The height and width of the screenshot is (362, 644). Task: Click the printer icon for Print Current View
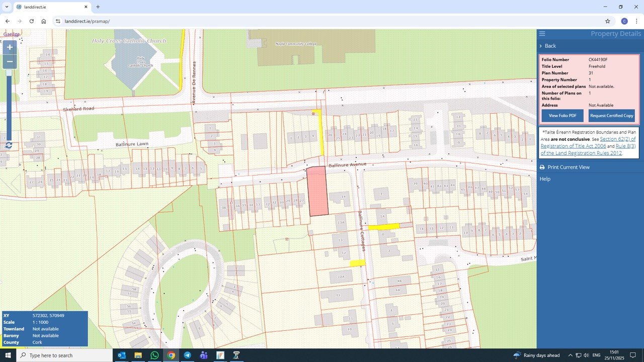click(x=542, y=167)
